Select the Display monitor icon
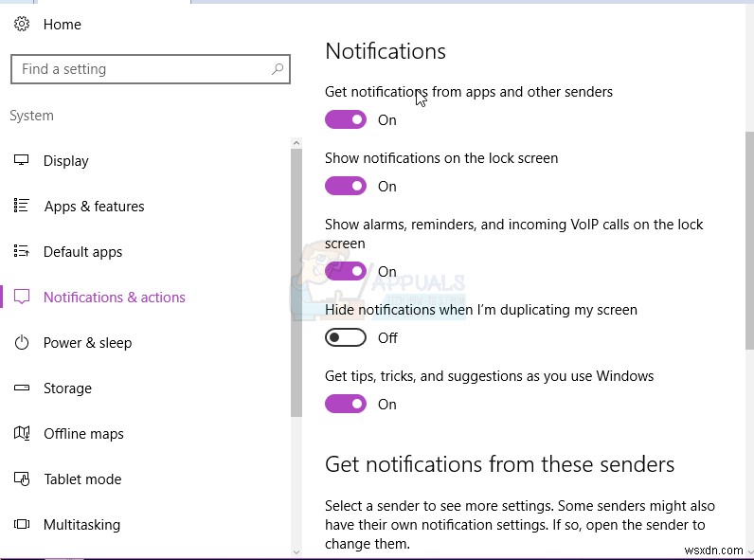Image resolution: width=754 pixels, height=560 pixels. (22, 160)
